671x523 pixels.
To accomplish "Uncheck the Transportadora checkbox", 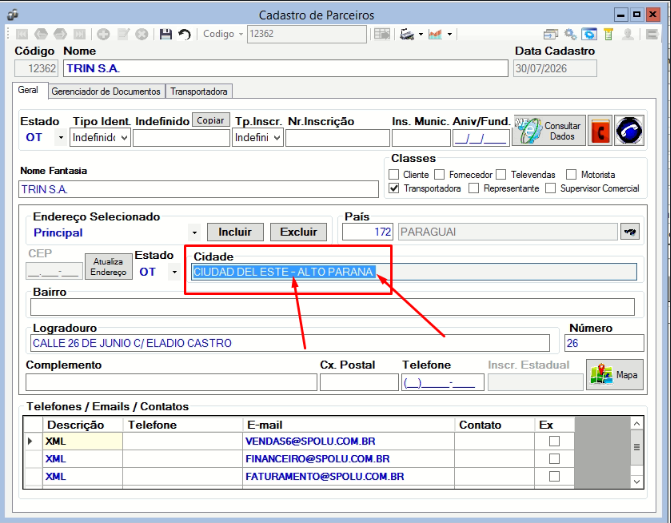I will tap(394, 188).
